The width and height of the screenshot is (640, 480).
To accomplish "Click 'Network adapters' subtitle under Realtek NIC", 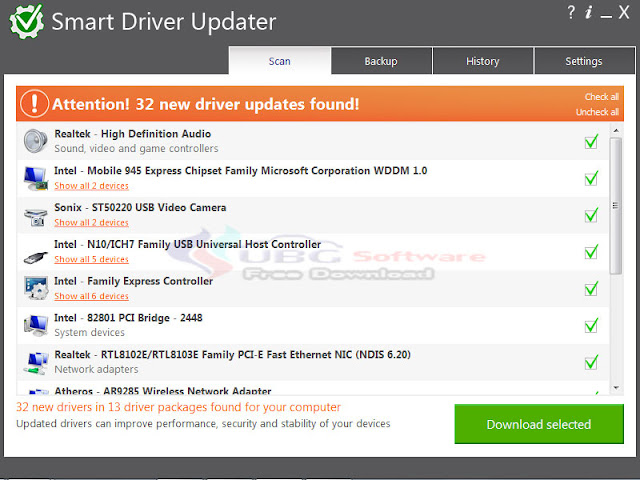I will (96, 369).
